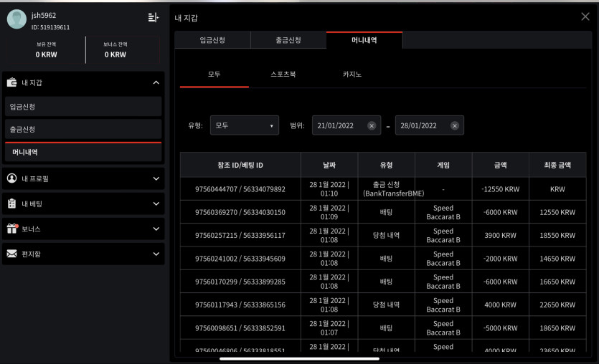Click the 28 1월 2022 | 01:07 date cell

[329, 328]
